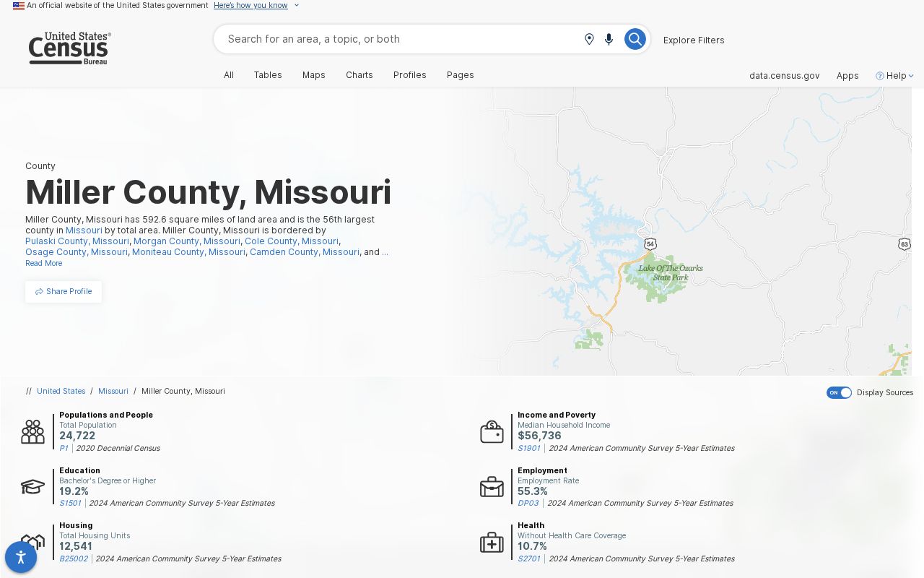The height and width of the screenshot is (578, 924).
Task: Click the Share Profile button
Action: [x=64, y=292]
